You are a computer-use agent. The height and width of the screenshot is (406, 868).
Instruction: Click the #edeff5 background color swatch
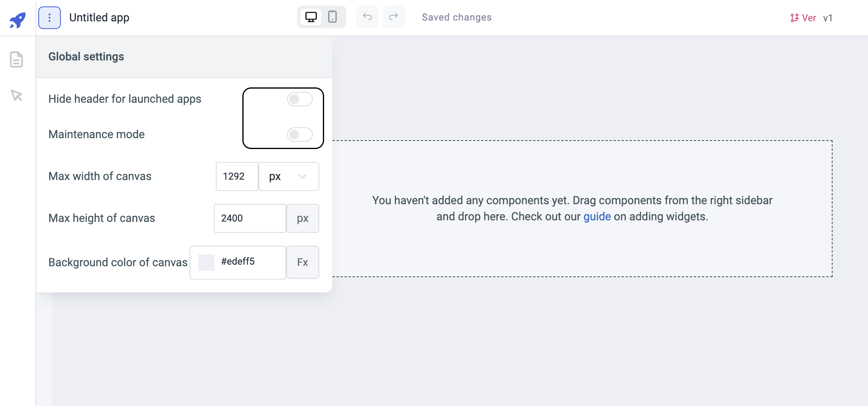[207, 262]
